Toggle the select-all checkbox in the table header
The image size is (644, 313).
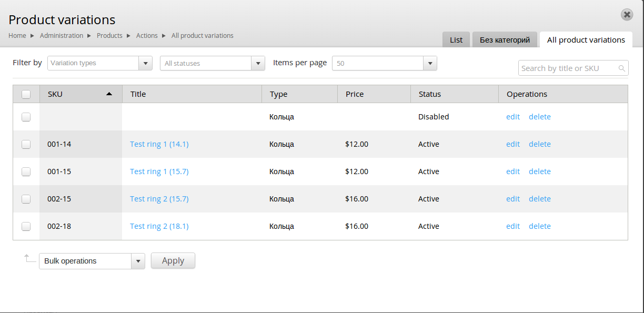pyautogui.click(x=26, y=94)
